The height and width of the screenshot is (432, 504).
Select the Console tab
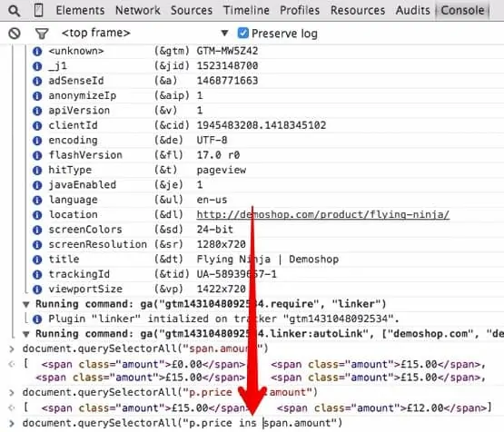(462, 10)
